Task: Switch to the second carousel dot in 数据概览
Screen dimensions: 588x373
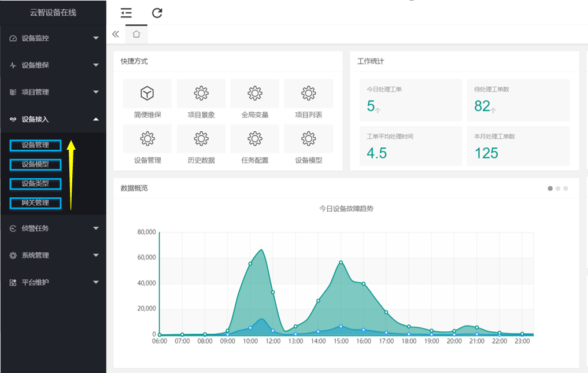Action: pos(558,189)
